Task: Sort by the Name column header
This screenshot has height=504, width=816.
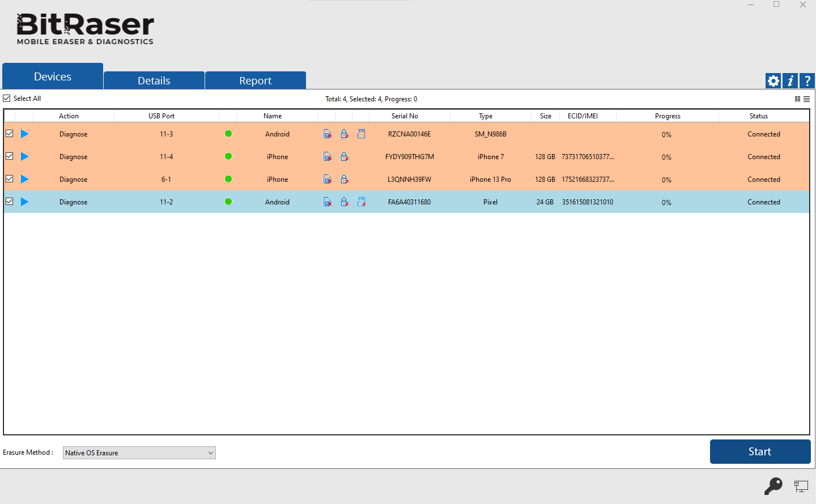Action: click(x=273, y=116)
